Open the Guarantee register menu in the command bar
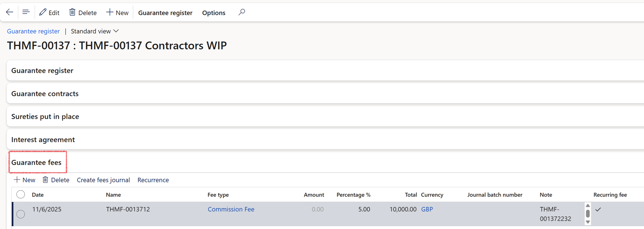 point(165,13)
